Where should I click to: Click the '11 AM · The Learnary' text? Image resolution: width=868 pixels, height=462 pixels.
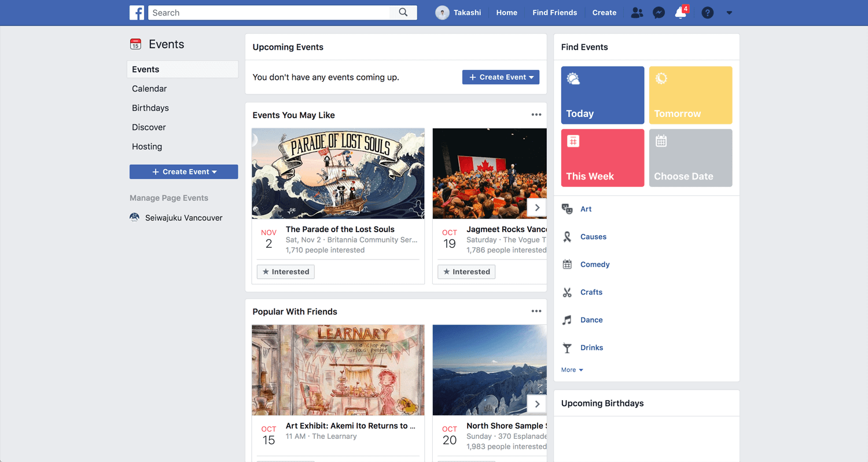(x=321, y=437)
